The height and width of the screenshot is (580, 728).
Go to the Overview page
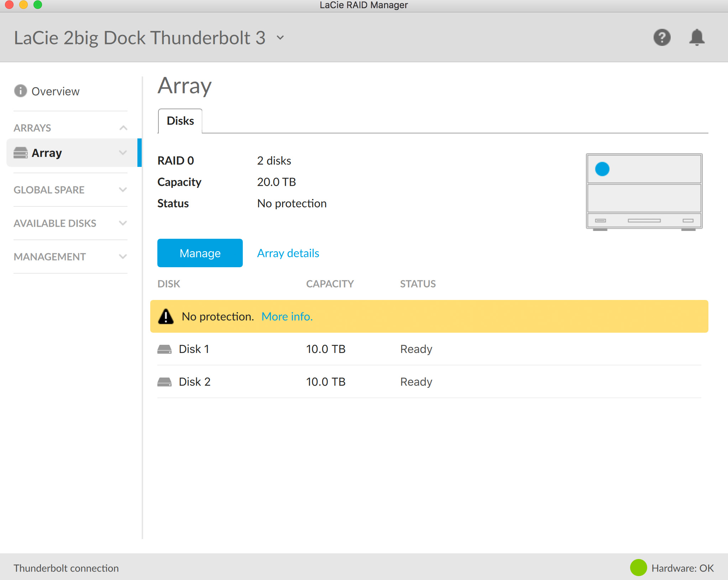click(55, 91)
